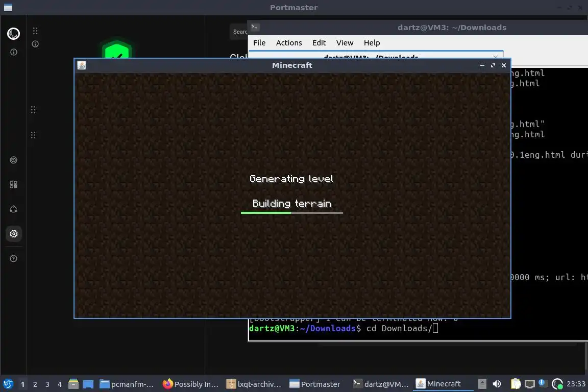Open the volume speaker tray icon
Image resolution: width=588 pixels, height=392 pixels.
[x=497, y=384]
